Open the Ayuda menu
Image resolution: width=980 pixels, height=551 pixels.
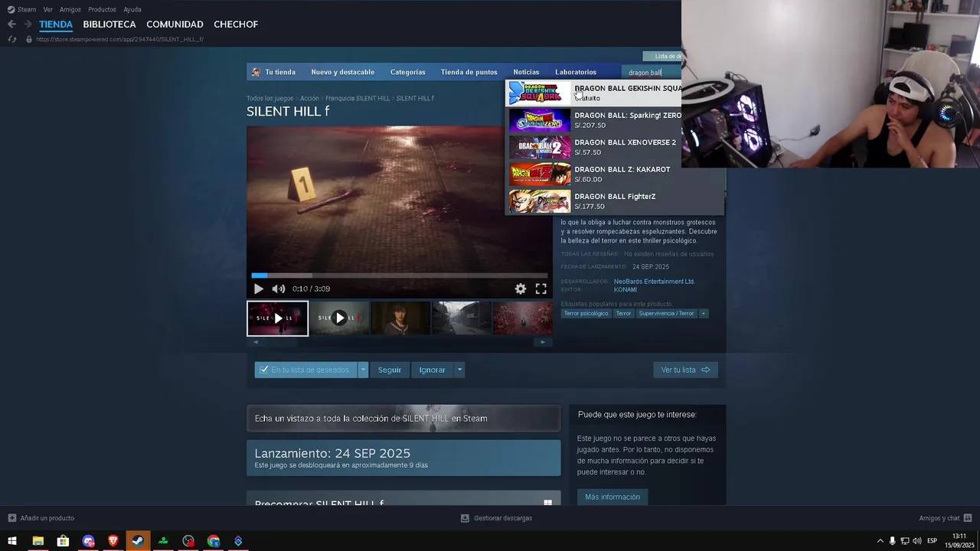[132, 9]
